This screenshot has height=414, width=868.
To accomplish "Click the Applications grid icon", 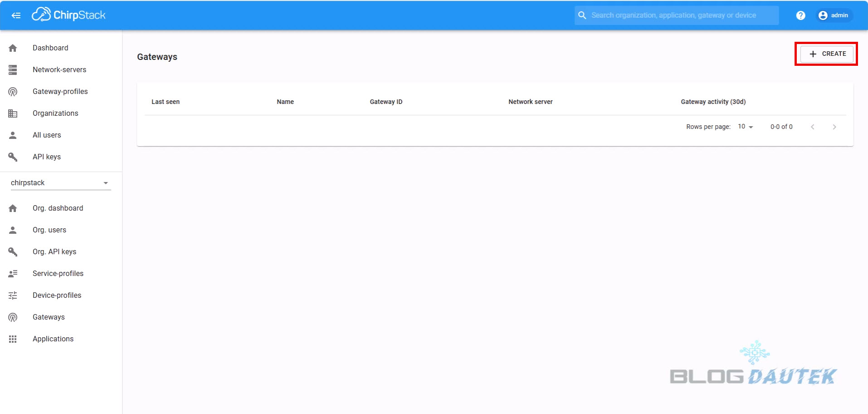I will click(x=13, y=339).
